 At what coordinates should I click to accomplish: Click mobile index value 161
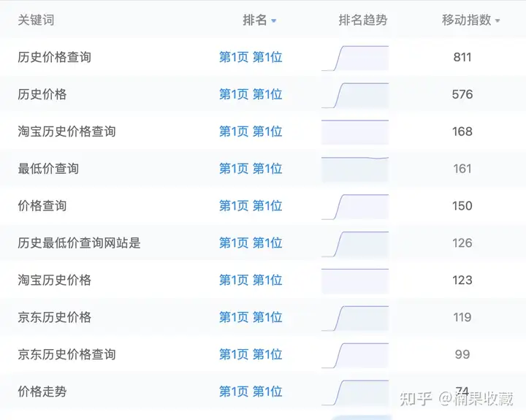pos(462,169)
